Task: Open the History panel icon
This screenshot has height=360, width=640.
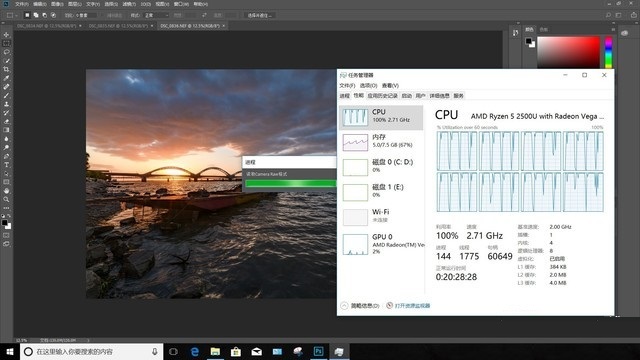Action: [516, 33]
